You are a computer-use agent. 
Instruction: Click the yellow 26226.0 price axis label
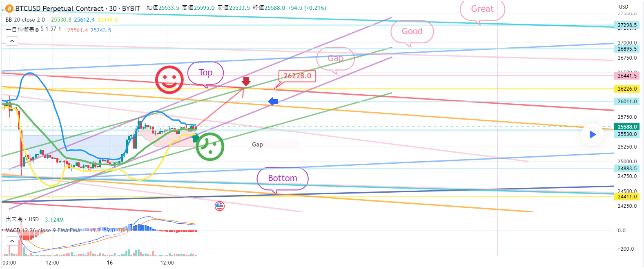click(627, 89)
